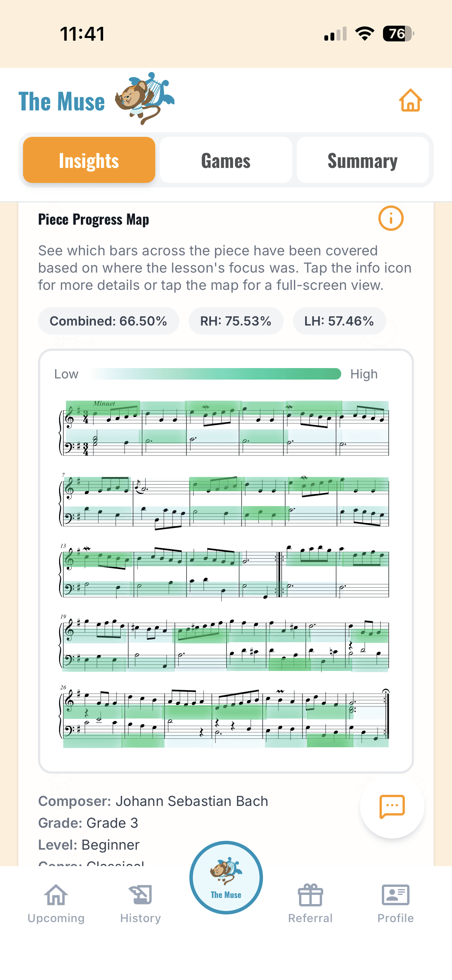The image size is (452, 980).
Task: Open the Piece Progress Map info icon
Action: (391, 219)
